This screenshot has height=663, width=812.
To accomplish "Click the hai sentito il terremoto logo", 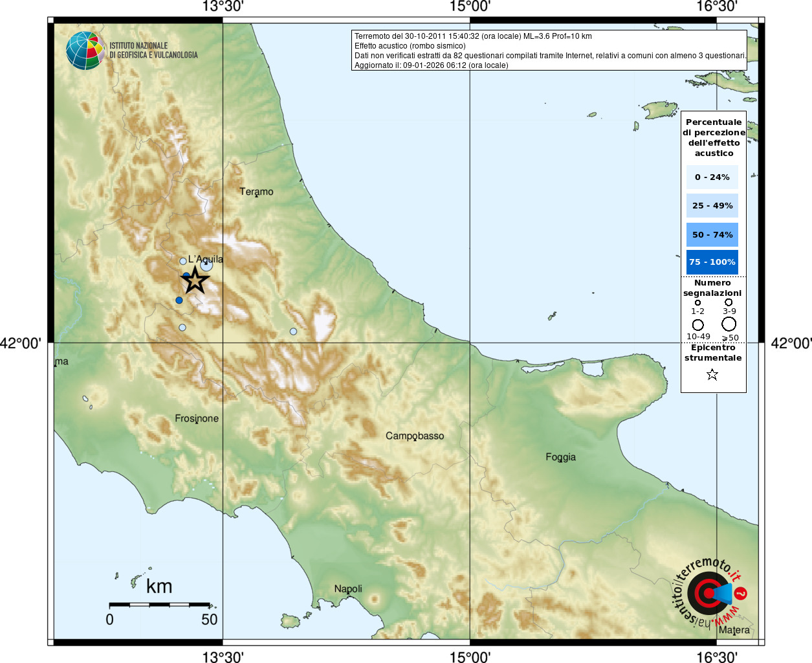I will coord(710,593).
